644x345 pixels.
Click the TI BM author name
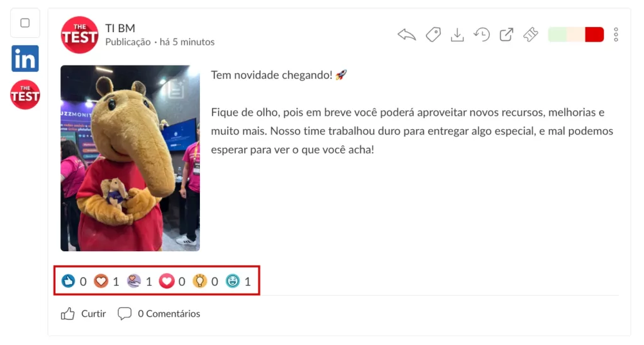(x=120, y=28)
